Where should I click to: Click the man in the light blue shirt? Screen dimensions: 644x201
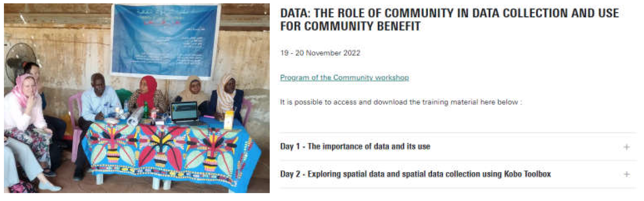coord(100,103)
